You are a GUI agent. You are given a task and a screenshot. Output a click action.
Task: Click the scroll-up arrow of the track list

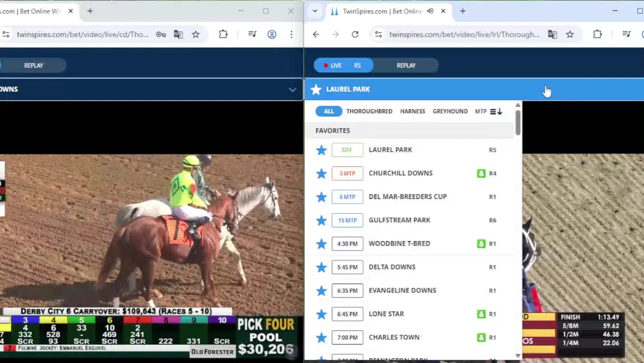point(518,105)
